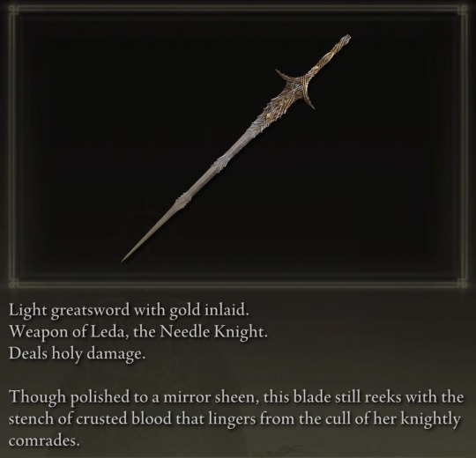Click the small ridged collar near the blade tip

[183, 200]
